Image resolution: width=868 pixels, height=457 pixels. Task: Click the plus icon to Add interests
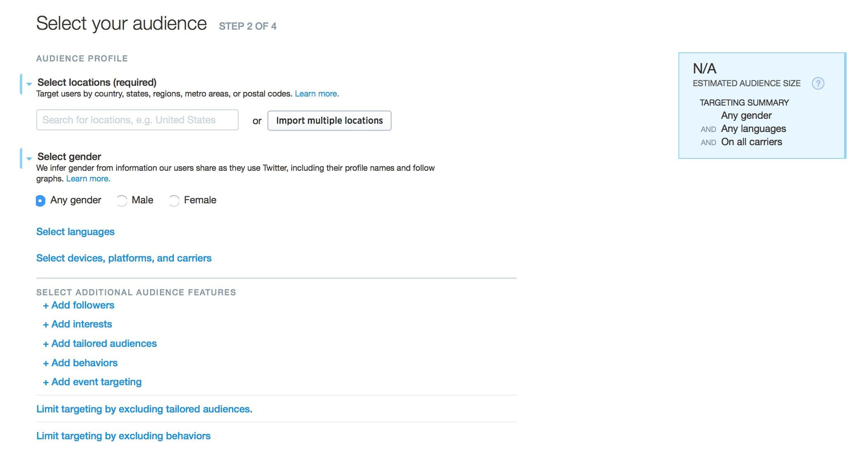46,324
